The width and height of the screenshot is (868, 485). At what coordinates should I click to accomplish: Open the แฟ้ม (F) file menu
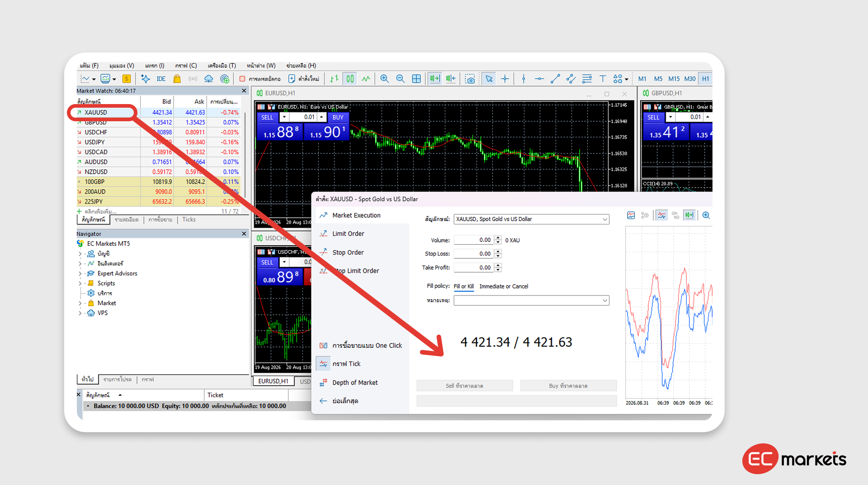click(x=89, y=66)
